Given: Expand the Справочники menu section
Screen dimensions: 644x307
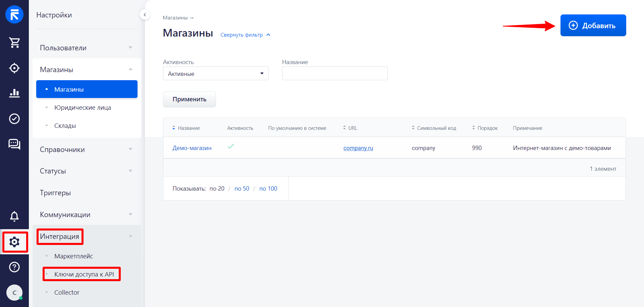Looking at the screenshot, I should click(x=87, y=150).
